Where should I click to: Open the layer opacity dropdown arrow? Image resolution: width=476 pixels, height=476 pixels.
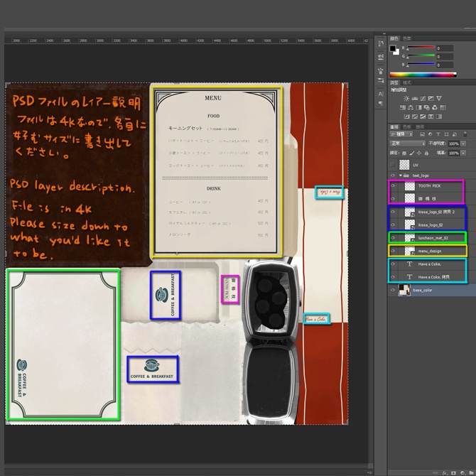coord(463,143)
